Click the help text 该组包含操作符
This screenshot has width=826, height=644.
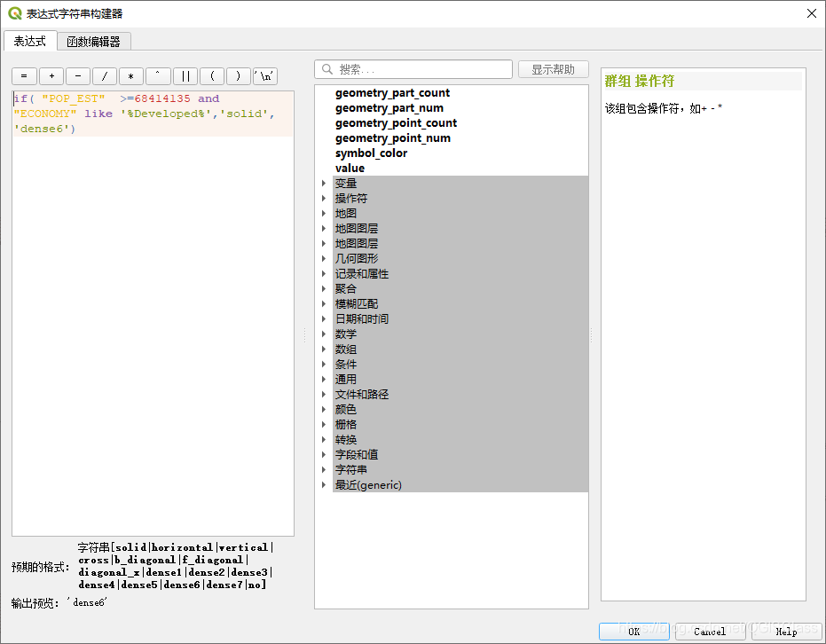coord(664,108)
